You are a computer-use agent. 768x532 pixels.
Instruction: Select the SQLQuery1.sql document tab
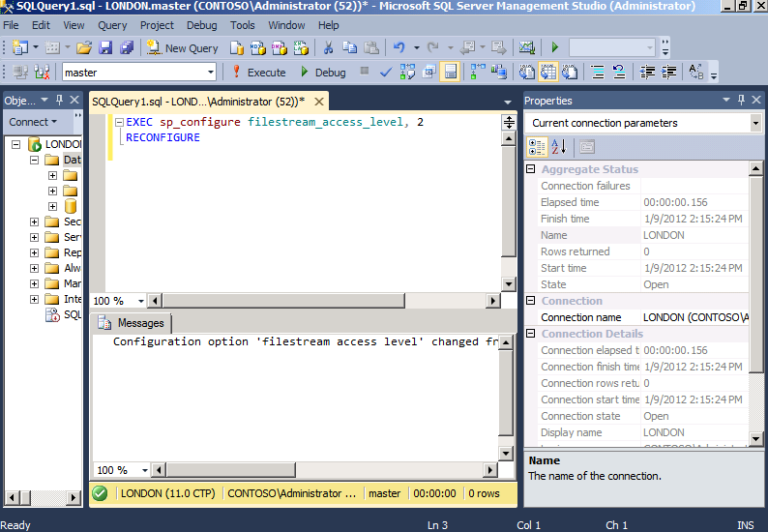point(198,102)
